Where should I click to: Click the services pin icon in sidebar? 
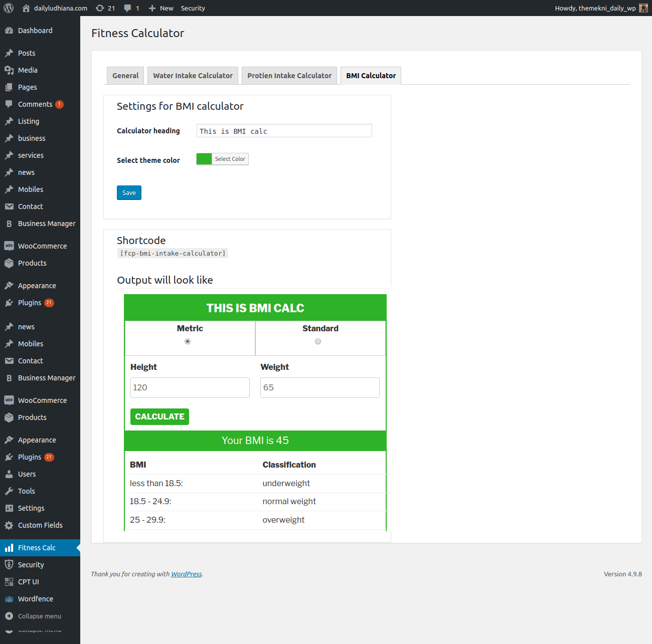(9, 155)
